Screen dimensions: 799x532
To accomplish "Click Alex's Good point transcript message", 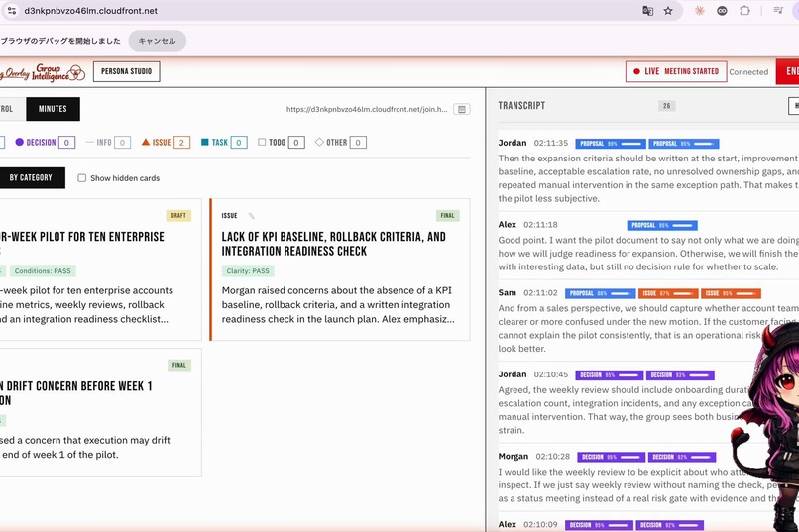I will (648, 254).
